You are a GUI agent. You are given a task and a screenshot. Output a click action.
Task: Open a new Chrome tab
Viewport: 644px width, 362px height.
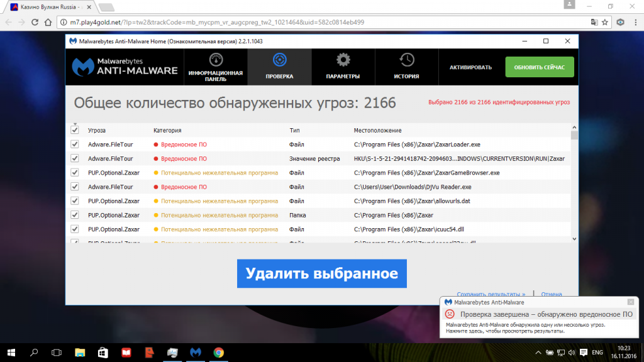pyautogui.click(x=106, y=7)
